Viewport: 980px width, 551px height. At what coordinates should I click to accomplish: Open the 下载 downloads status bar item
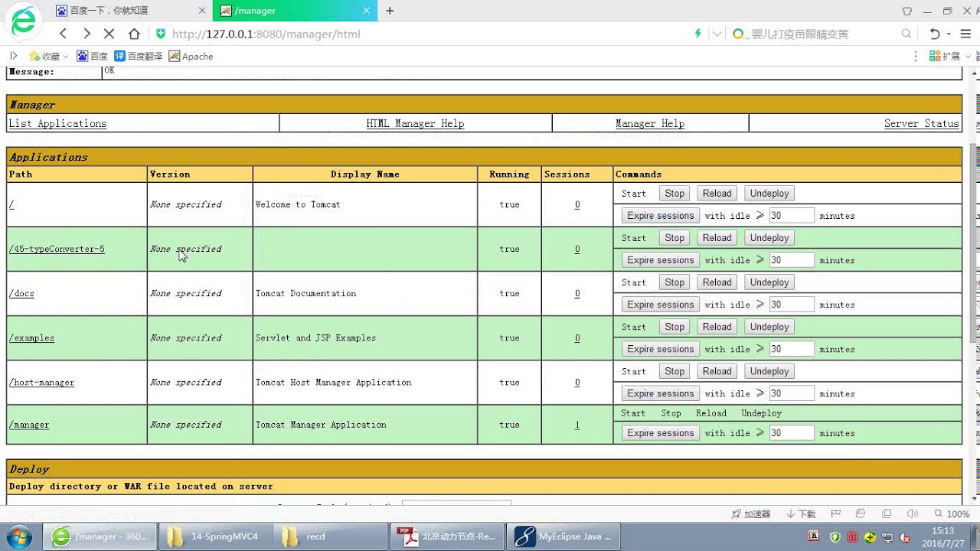point(801,514)
